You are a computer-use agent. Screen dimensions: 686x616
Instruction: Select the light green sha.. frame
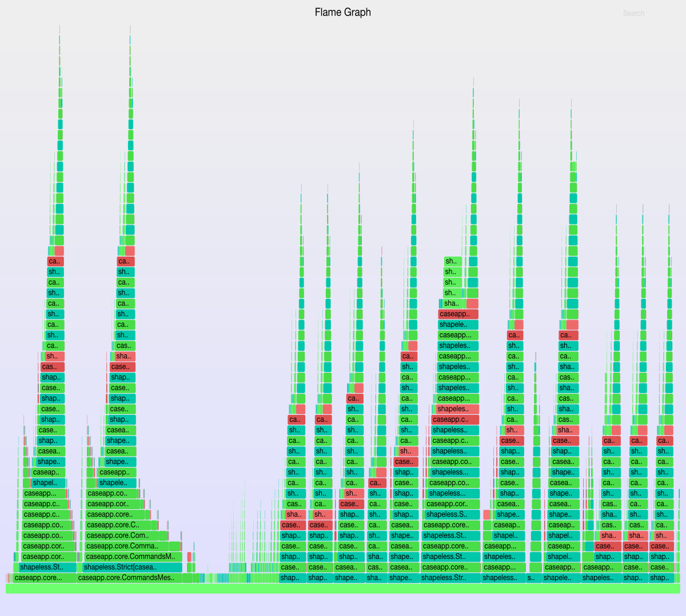(452, 303)
